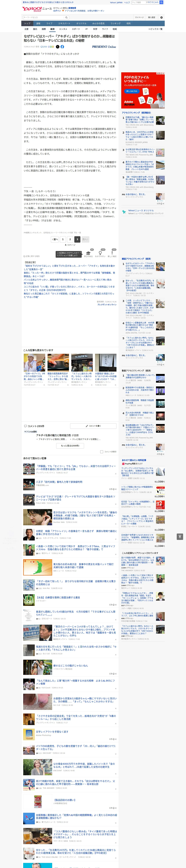Click the トピックス一覧 link
Image resolution: width=186 pixels, height=868 pixels.
click(x=155, y=29)
